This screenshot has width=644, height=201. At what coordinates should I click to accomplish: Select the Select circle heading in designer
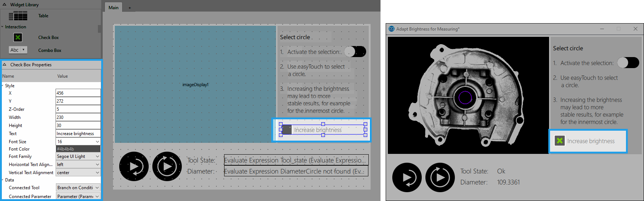point(295,37)
